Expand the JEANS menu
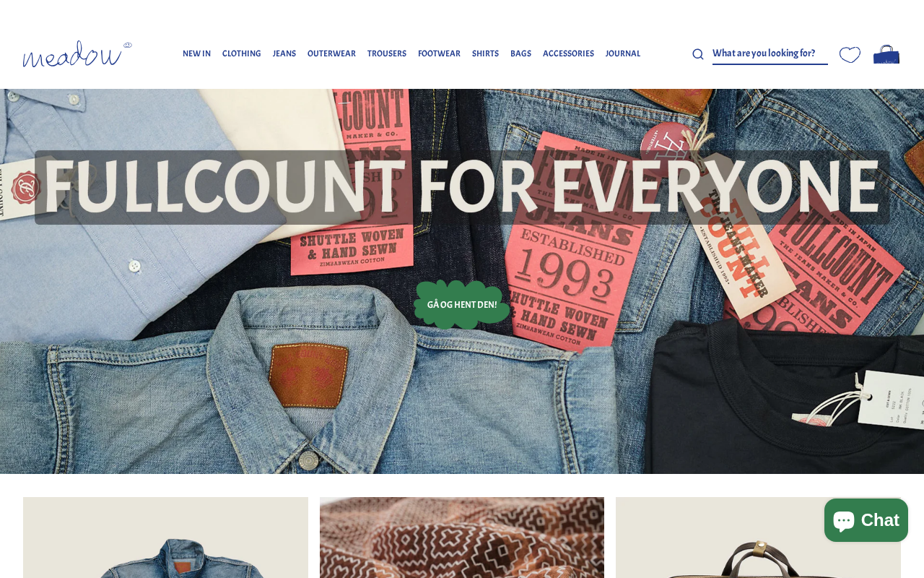The image size is (924, 578). point(284,54)
